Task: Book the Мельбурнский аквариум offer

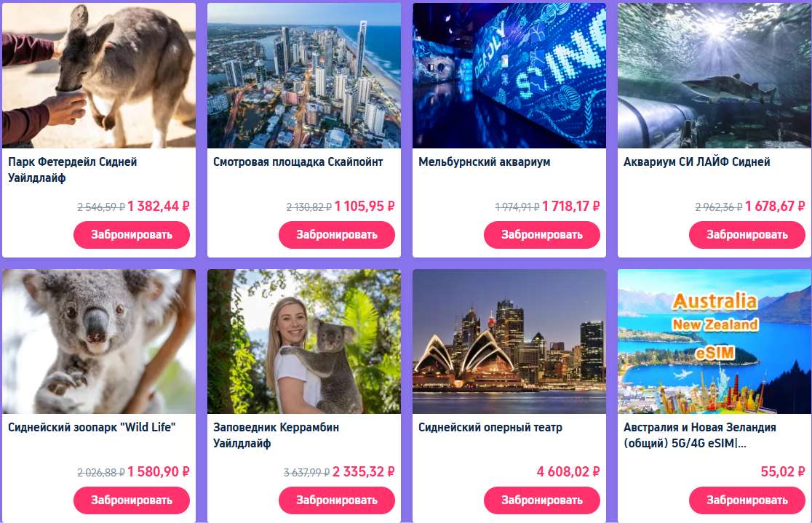Action: tap(541, 234)
